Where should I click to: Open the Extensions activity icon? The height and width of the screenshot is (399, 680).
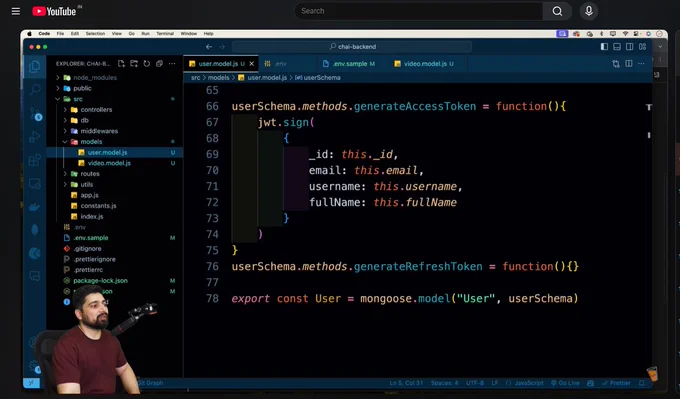pos(35,160)
